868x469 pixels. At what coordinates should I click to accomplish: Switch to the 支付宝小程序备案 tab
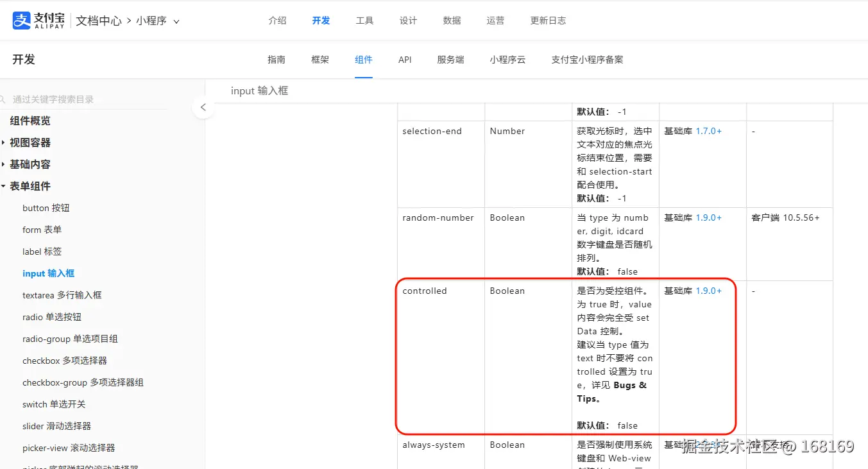587,60
